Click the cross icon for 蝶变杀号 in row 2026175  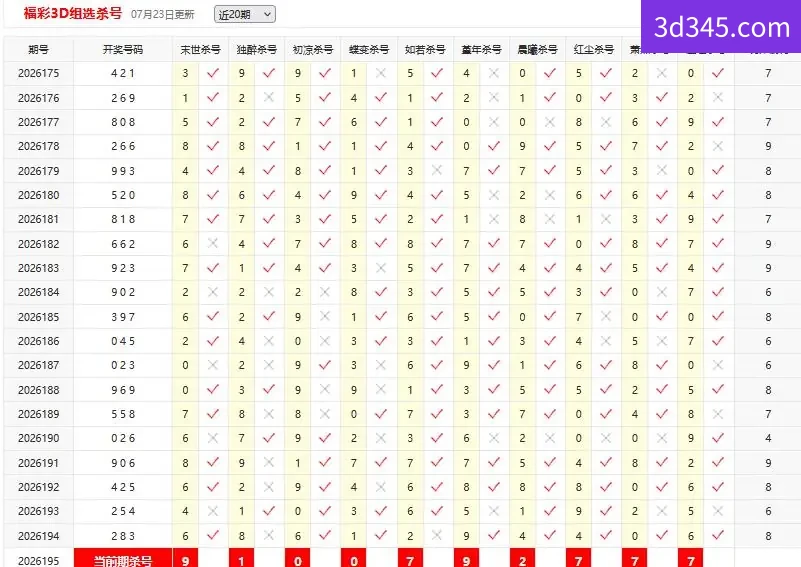pos(381,73)
